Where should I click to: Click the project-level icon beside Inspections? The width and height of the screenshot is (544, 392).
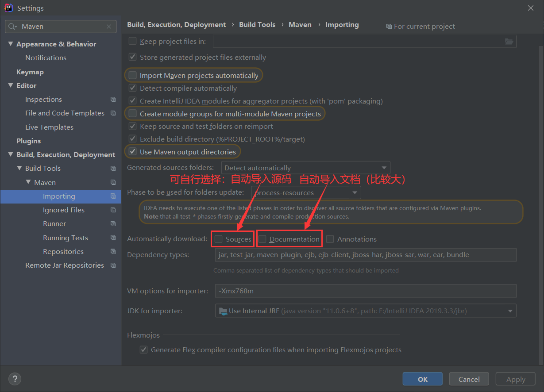pos(113,100)
